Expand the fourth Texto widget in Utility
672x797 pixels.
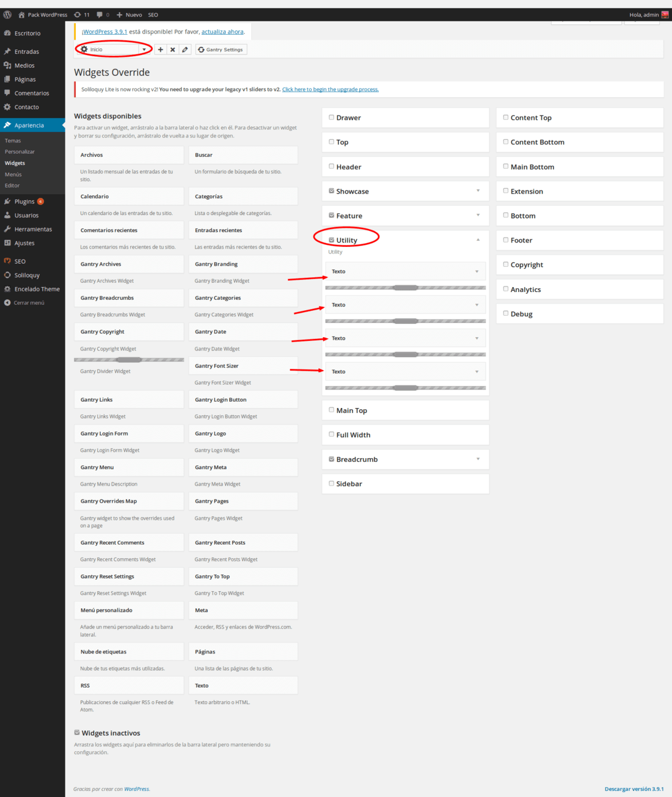[x=477, y=371]
